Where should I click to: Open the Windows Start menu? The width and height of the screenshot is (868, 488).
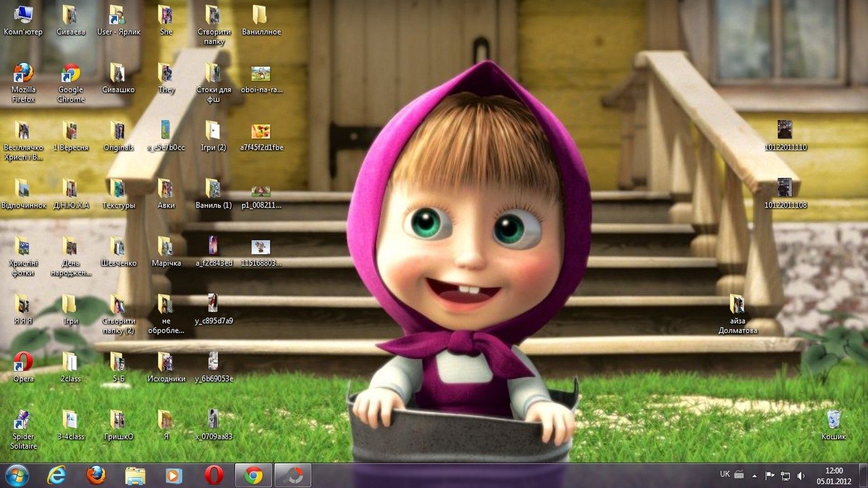tap(16, 475)
